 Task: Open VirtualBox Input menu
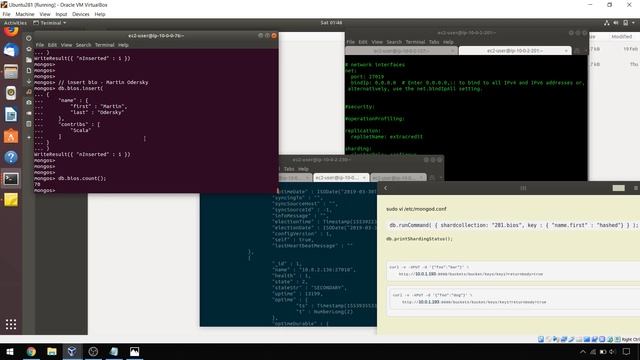[x=61, y=14]
